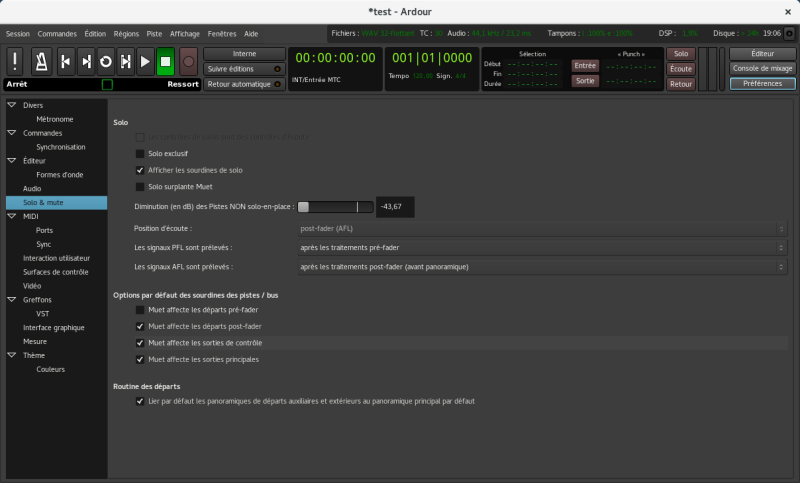
Task: Click the punch Entrée button
Action: (x=585, y=66)
